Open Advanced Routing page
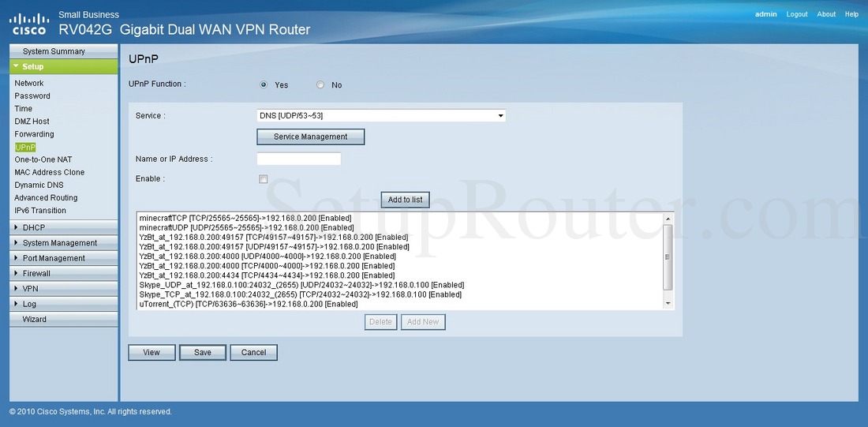 pyautogui.click(x=46, y=198)
